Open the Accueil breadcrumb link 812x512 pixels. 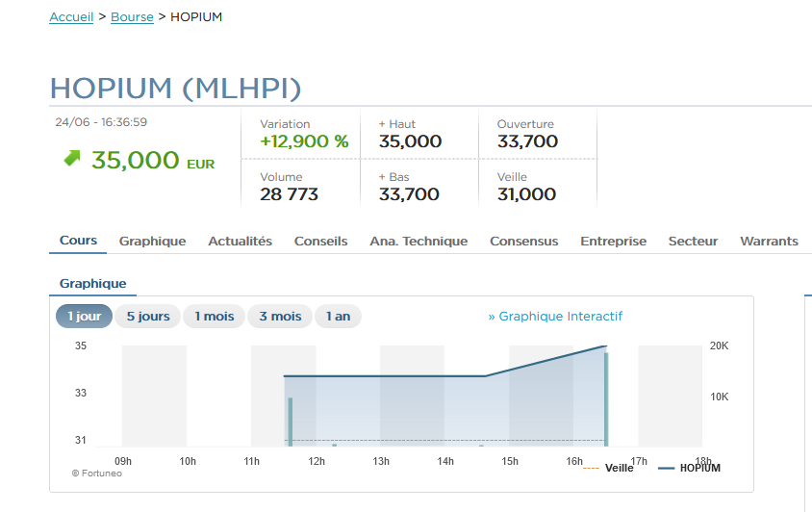71,17
